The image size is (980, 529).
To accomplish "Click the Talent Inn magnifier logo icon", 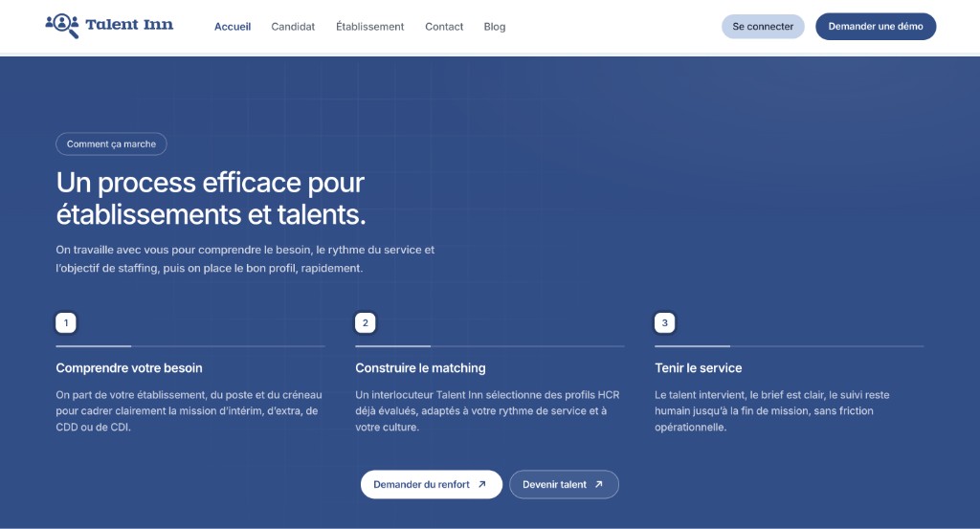I will coord(62,26).
